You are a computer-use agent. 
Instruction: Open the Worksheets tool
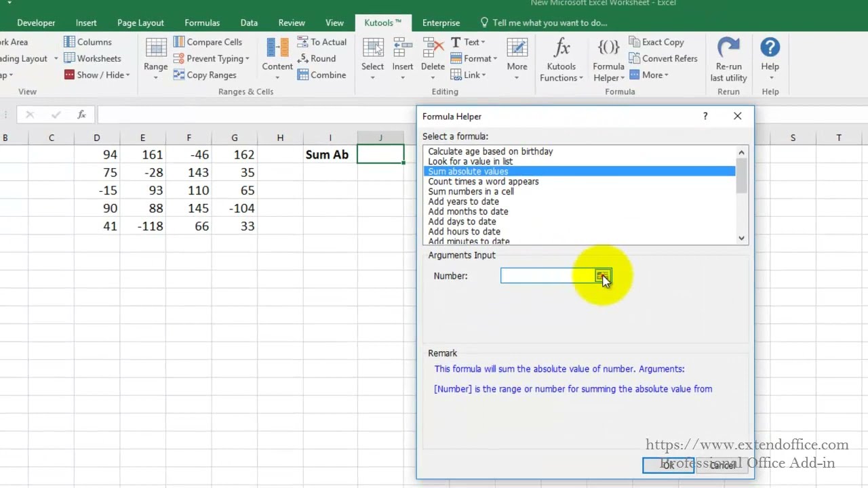92,58
